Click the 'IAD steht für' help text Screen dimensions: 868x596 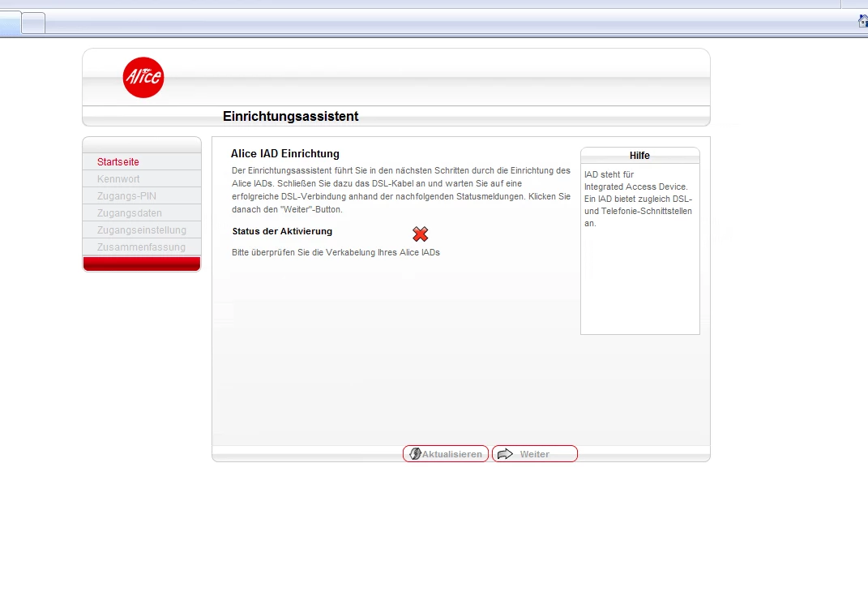(x=639, y=199)
